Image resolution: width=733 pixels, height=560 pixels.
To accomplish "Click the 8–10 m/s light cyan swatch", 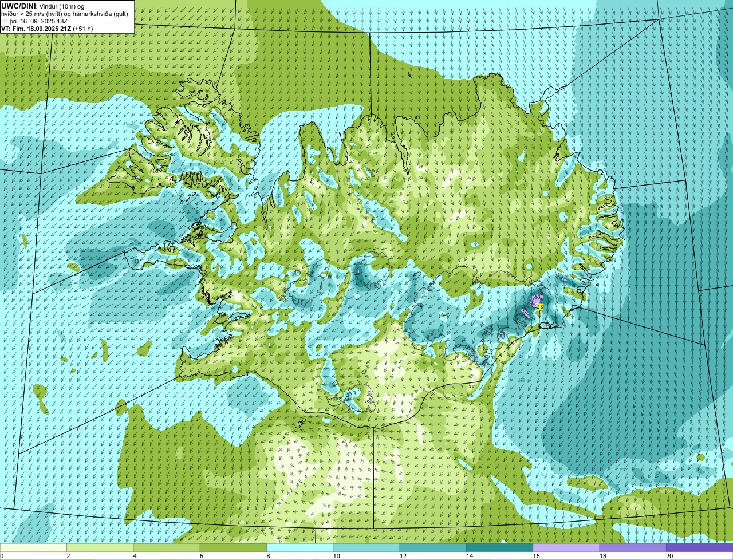I will [300, 548].
